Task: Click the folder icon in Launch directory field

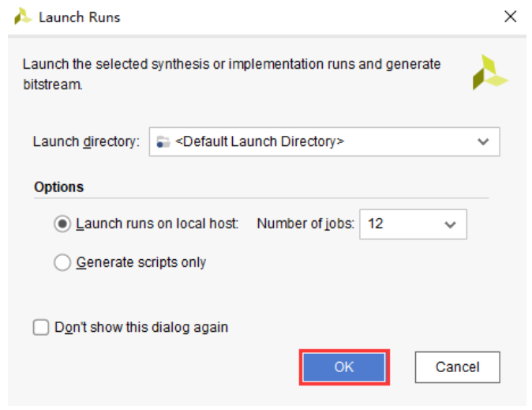Action: [163, 142]
